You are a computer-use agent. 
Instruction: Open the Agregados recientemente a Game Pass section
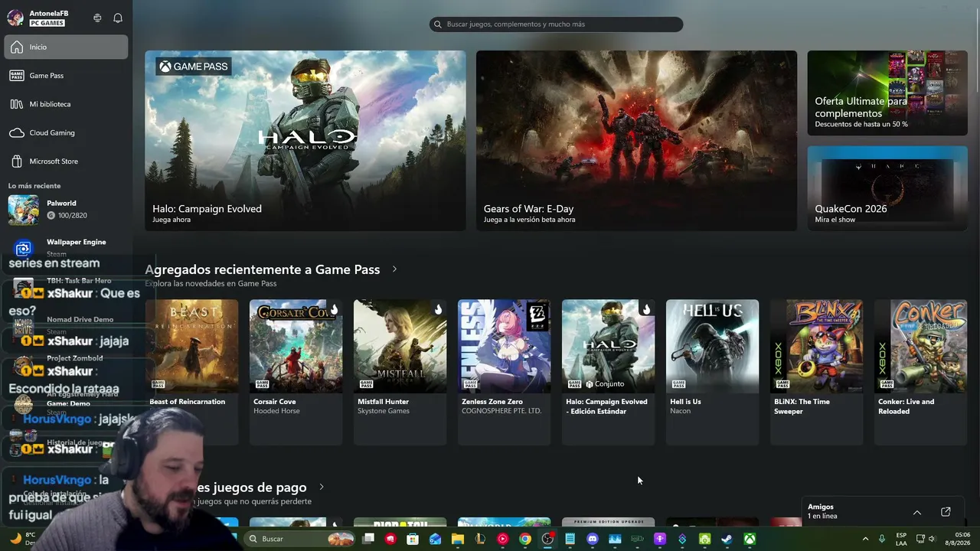coord(263,269)
